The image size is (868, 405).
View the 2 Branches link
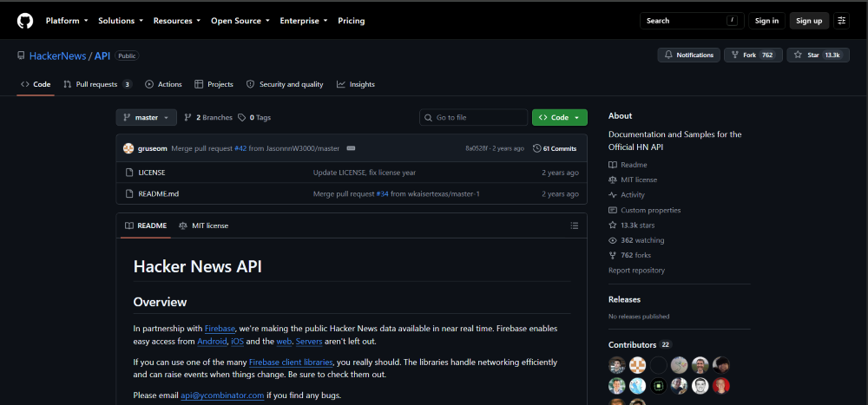point(207,117)
